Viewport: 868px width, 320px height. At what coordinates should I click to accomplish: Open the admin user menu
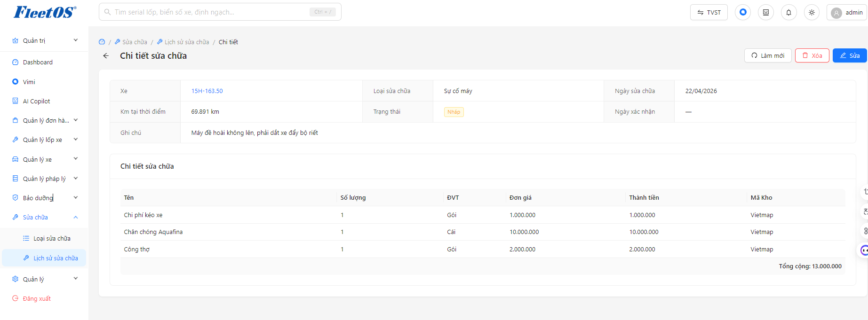847,12
